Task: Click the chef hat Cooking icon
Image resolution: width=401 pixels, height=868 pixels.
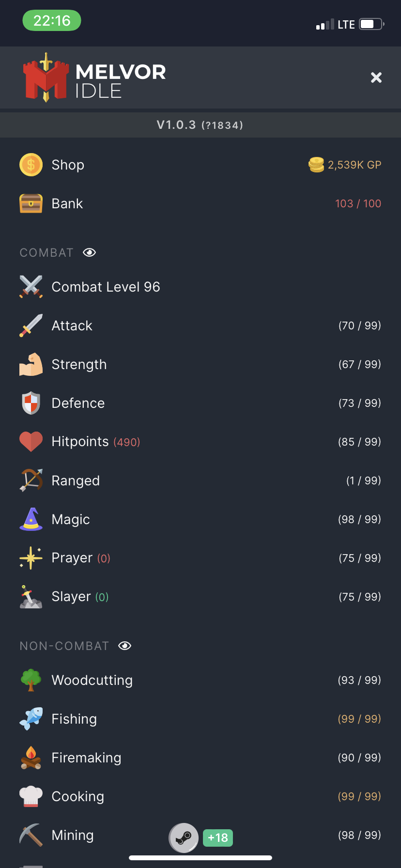Action: (31, 796)
